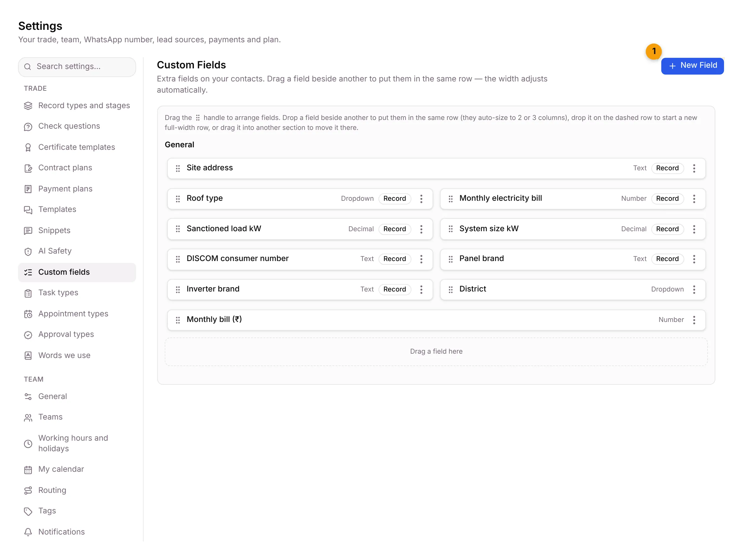Click the DISCOM consumer number drag handle
752x560 pixels.
click(177, 259)
